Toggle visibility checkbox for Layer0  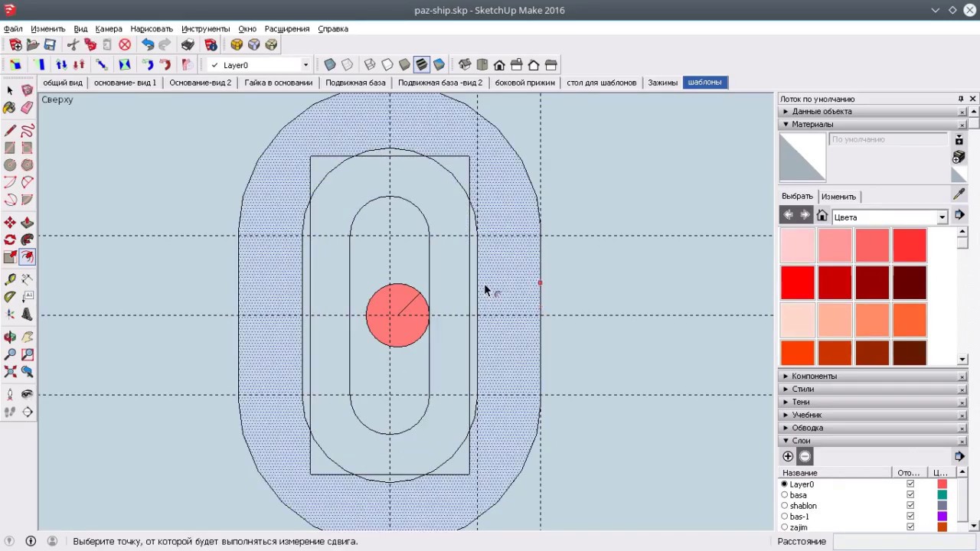point(910,484)
